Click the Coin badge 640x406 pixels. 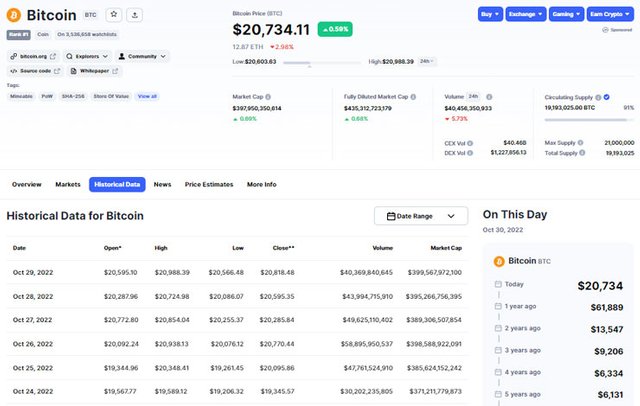pyautogui.click(x=43, y=35)
